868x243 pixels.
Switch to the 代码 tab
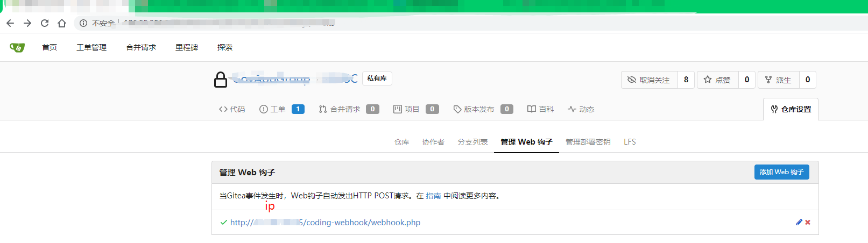click(232, 109)
